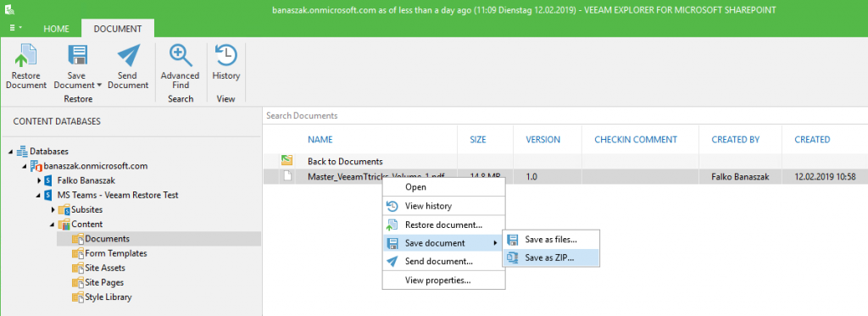Click the Documents library icon in tree
Screen dimensions: 868x316
point(77,239)
